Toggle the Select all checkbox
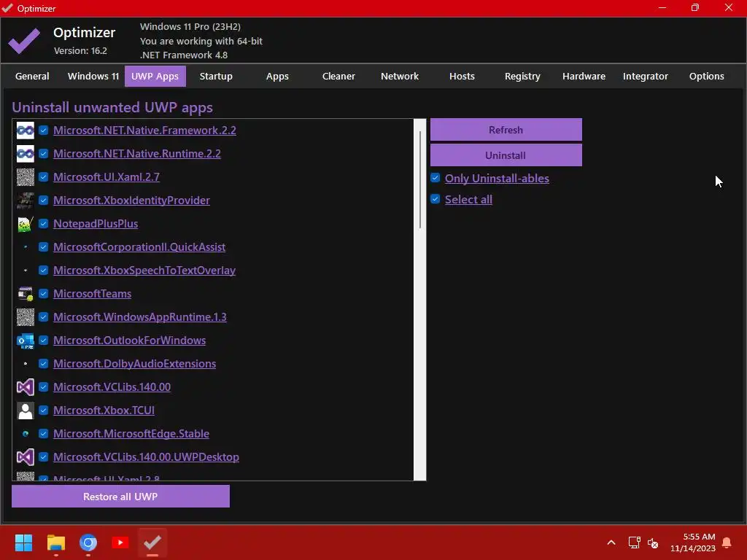 [x=435, y=198]
